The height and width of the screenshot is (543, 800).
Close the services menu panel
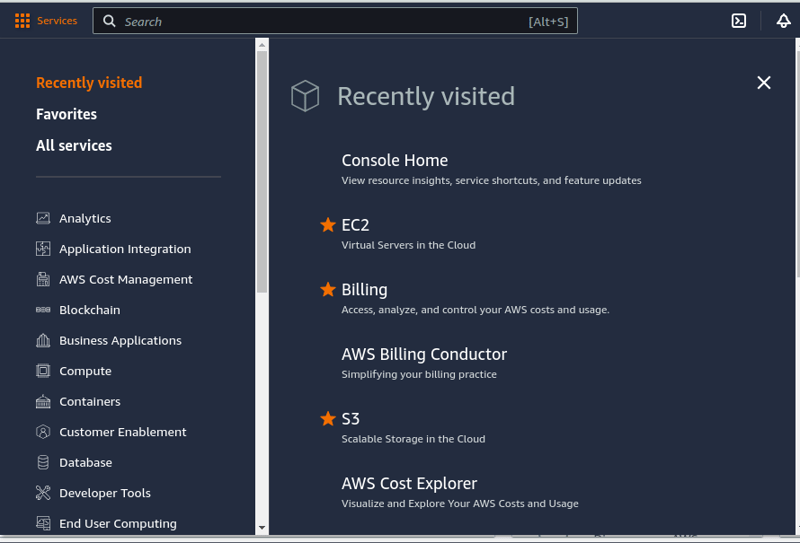pyautogui.click(x=764, y=83)
